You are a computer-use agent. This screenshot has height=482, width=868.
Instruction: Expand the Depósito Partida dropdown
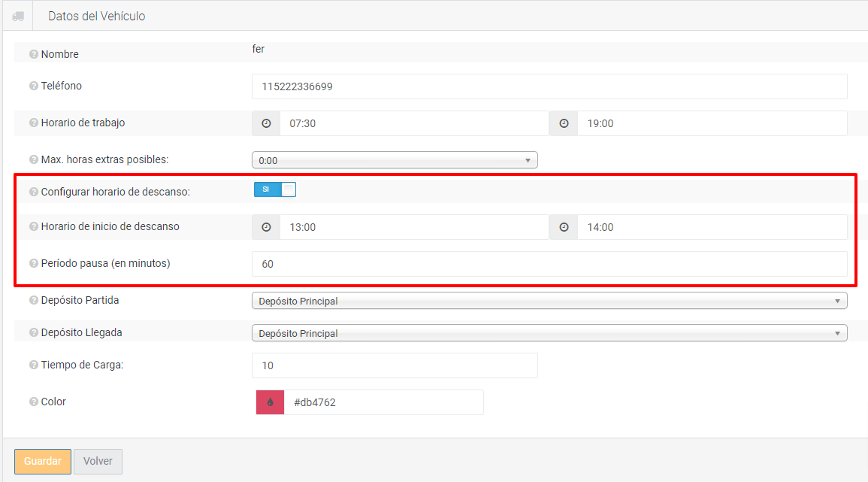coord(549,301)
